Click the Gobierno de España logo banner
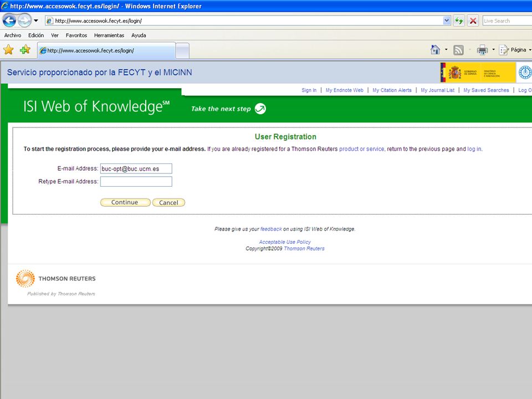 [x=478, y=72]
